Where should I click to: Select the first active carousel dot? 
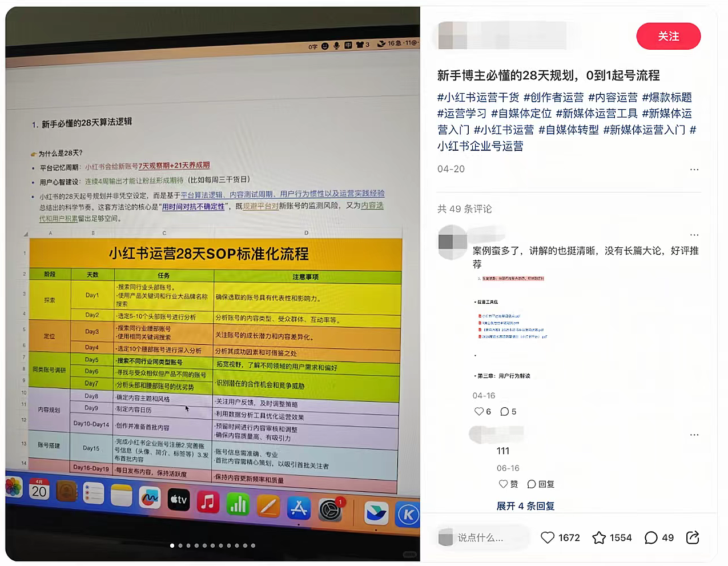point(172,545)
